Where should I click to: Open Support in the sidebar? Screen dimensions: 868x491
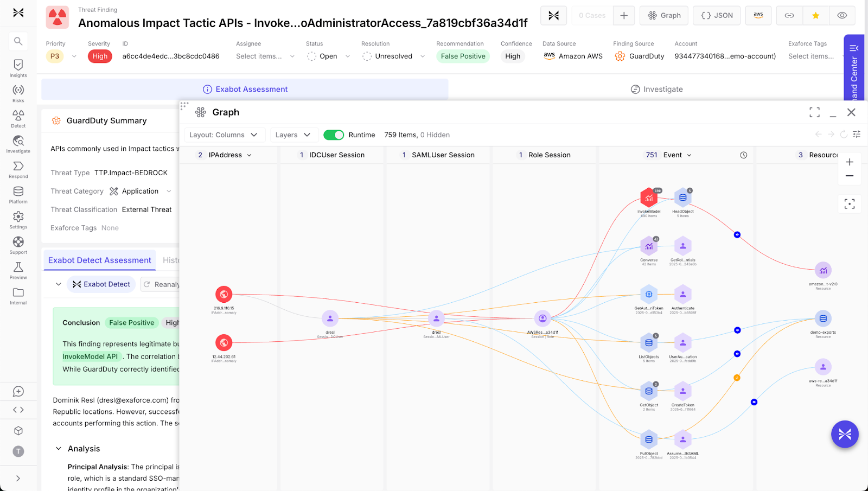click(x=18, y=245)
